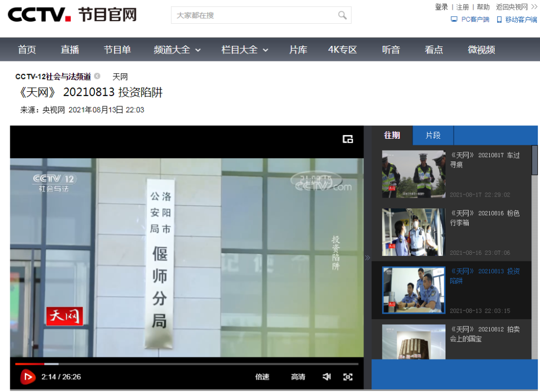
Task: Click the picture-in-picture icon in the video
Action: 347,139
